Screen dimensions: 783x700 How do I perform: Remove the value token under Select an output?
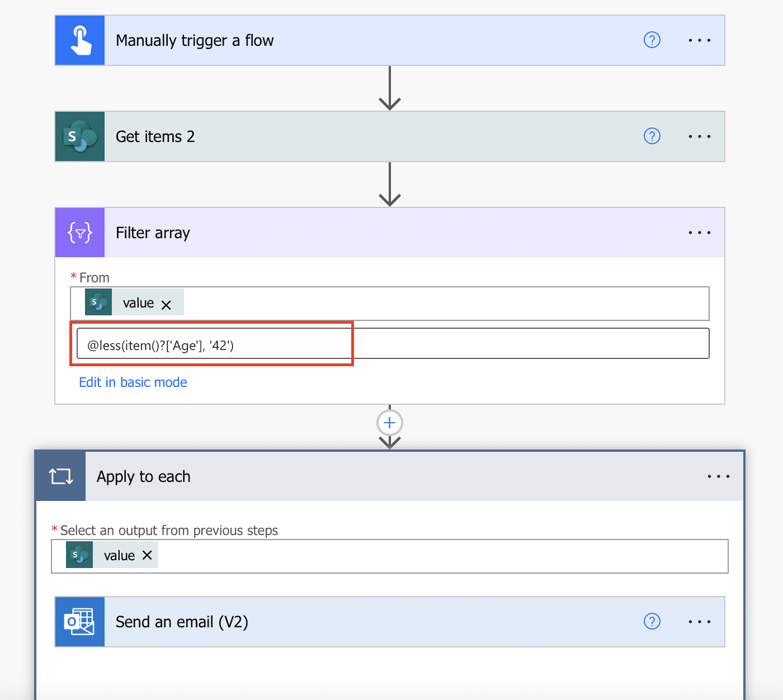click(147, 555)
